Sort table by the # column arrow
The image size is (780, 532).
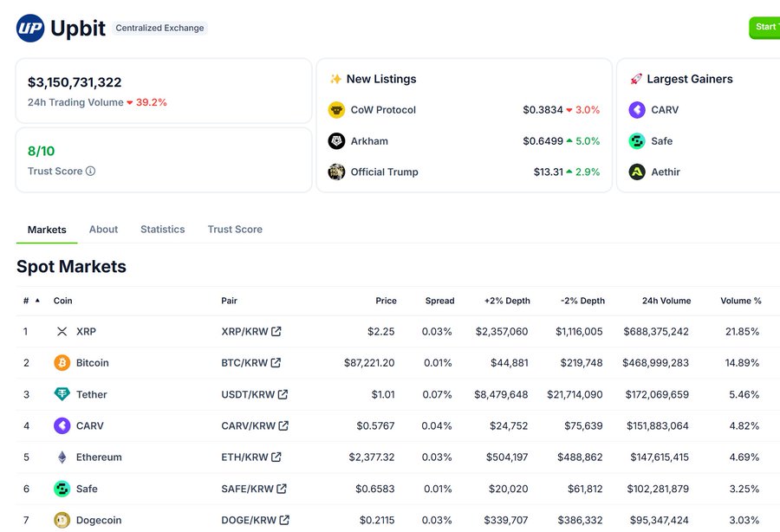[x=37, y=301]
